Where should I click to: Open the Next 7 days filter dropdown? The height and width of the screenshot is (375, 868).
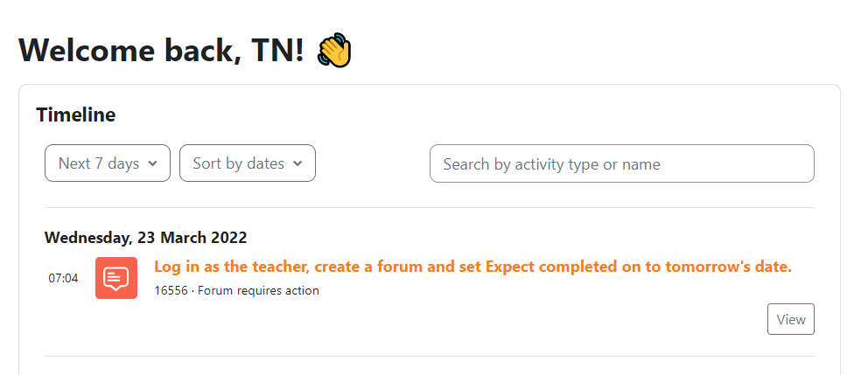pos(108,163)
